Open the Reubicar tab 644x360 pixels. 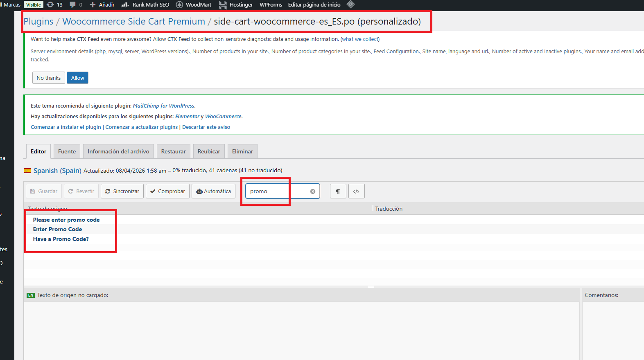(209, 151)
